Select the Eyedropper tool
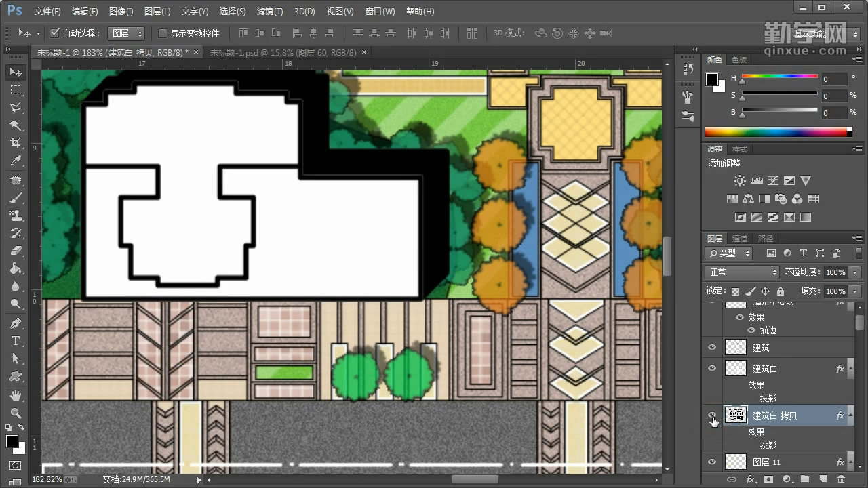 pyautogui.click(x=16, y=161)
